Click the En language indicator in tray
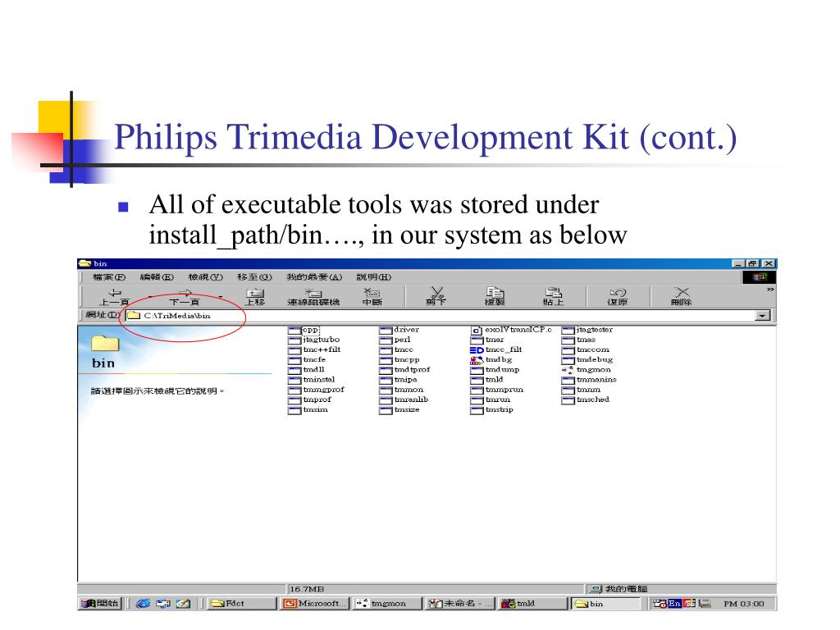840x630 pixels. (x=674, y=604)
